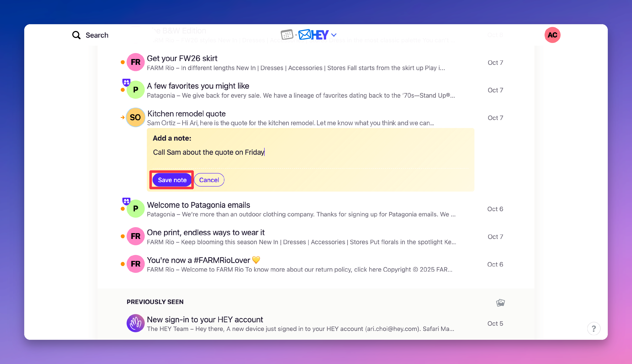Screen dimensions: 632x364
Task: Click unread dot on FARMRioLover email
Action: [x=123, y=264]
